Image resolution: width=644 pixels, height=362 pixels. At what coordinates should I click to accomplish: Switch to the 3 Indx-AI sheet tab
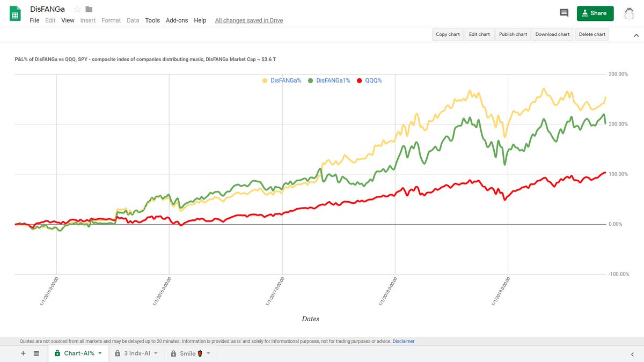coord(137,353)
